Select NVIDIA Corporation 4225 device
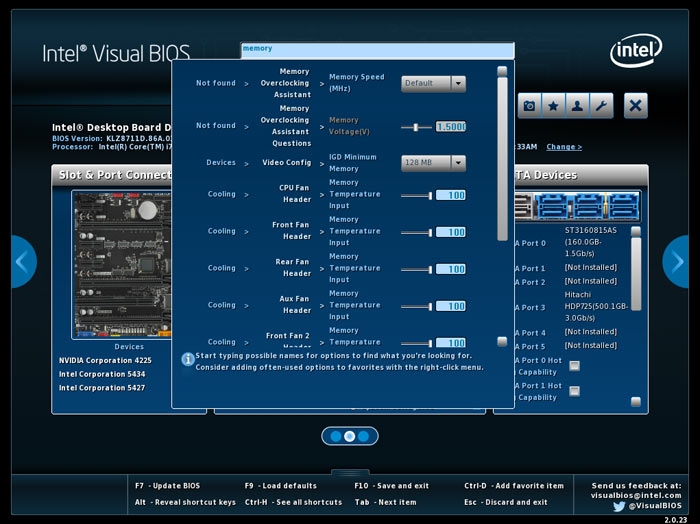The image size is (700, 524). point(105,360)
